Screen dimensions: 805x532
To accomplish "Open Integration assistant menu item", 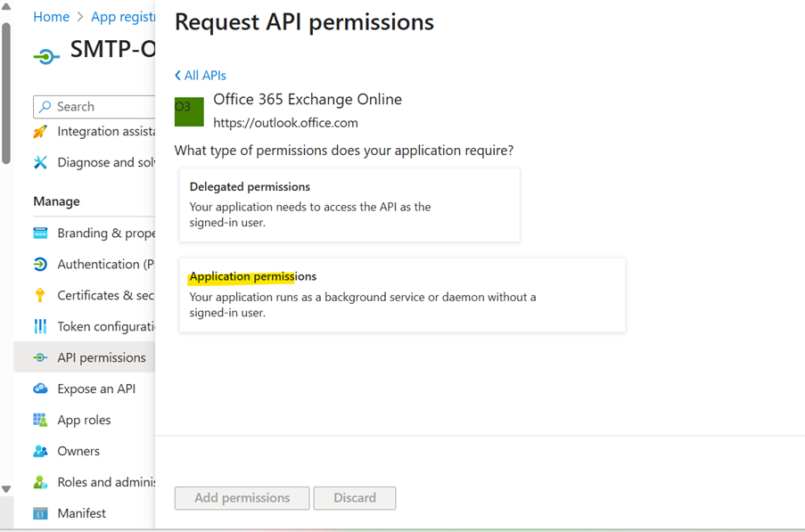I will [x=84, y=132].
